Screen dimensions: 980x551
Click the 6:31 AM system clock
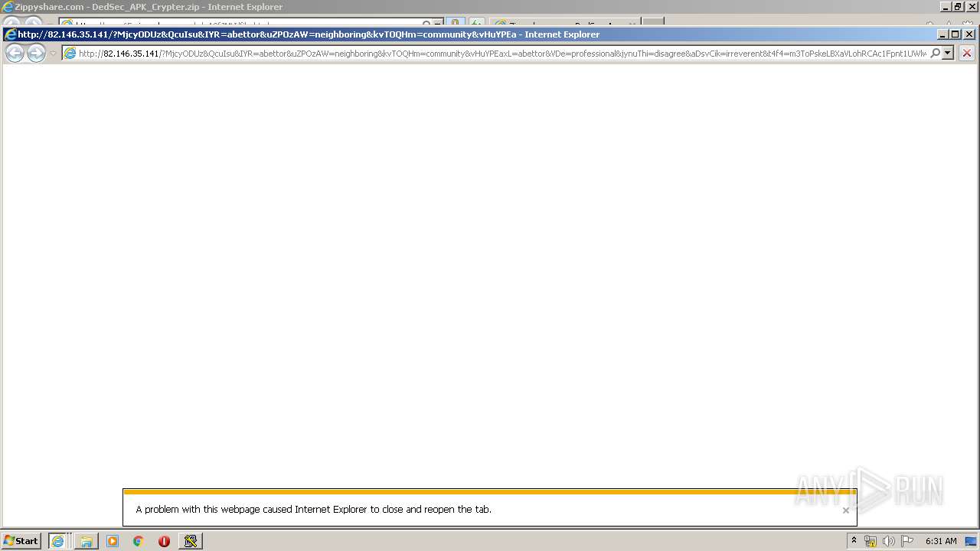click(941, 541)
